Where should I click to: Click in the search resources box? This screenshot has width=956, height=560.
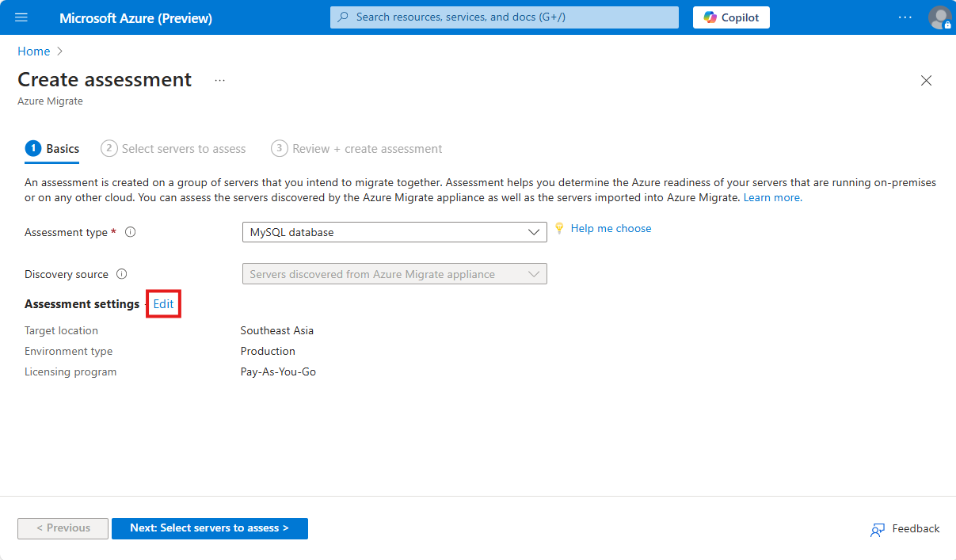click(x=505, y=17)
